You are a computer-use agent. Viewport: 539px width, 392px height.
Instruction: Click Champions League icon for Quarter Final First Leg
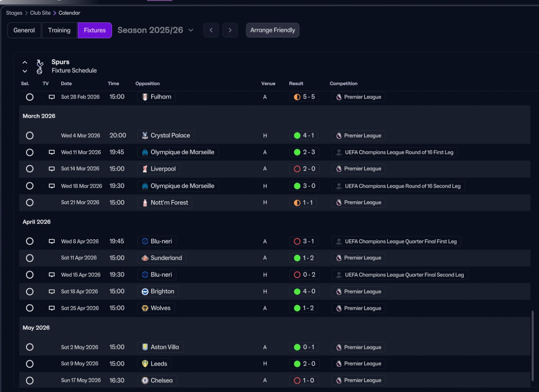coord(339,241)
